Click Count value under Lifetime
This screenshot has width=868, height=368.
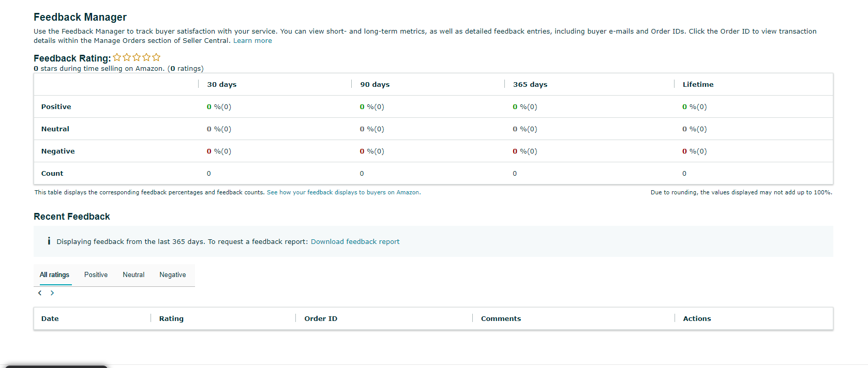tap(684, 174)
